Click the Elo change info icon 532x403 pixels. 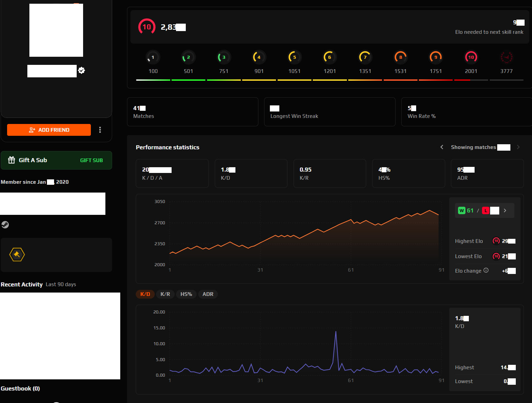pos(486,270)
